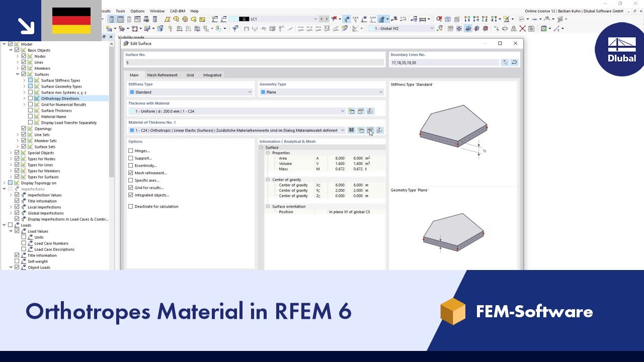Image resolution: width=644 pixels, height=362 pixels.
Task: Open the Tools menu
Action: (x=120, y=11)
